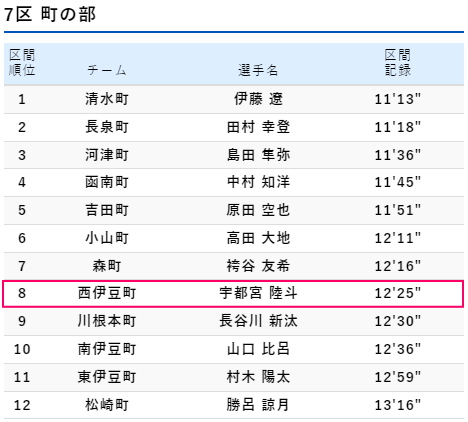Viewport: 468px width, 422px height.
Task: Click the time 11'36" in 河津町 row
Action: point(398,155)
